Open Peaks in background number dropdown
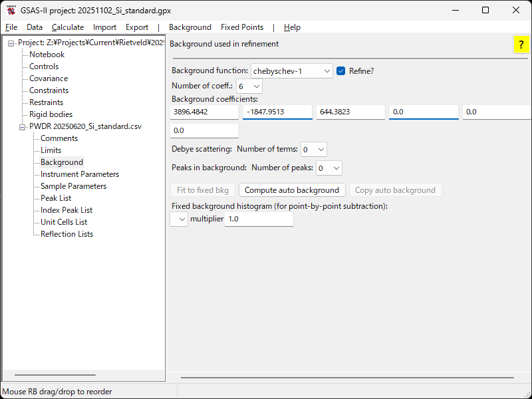 click(329, 168)
